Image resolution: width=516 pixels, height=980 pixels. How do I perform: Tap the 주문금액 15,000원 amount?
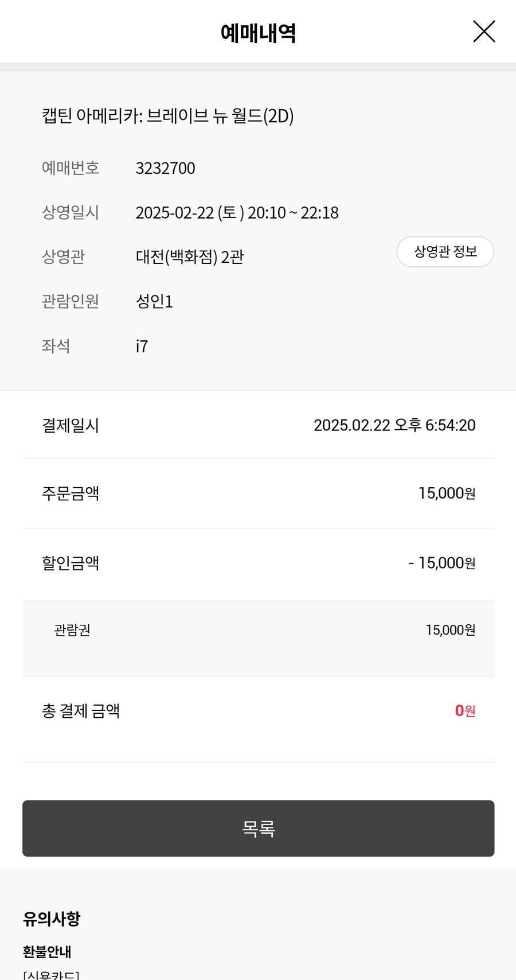pos(447,493)
